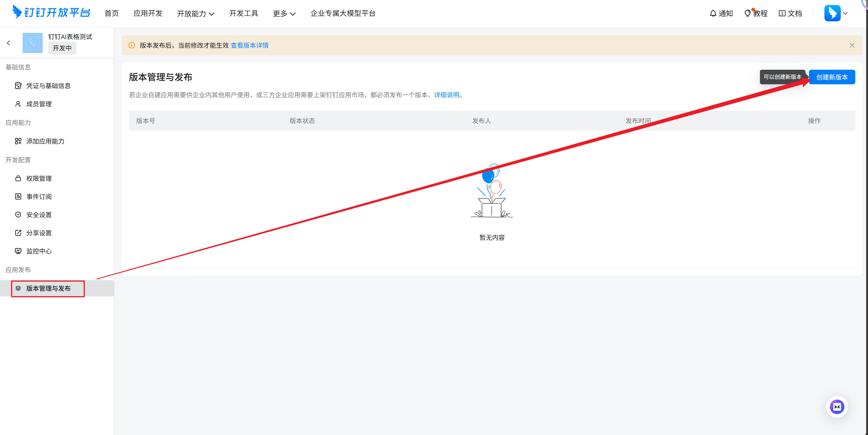The height and width of the screenshot is (435, 868).
Task: Click the 钉钉AI表格测试 app thumbnail
Action: click(x=33, y=43)
